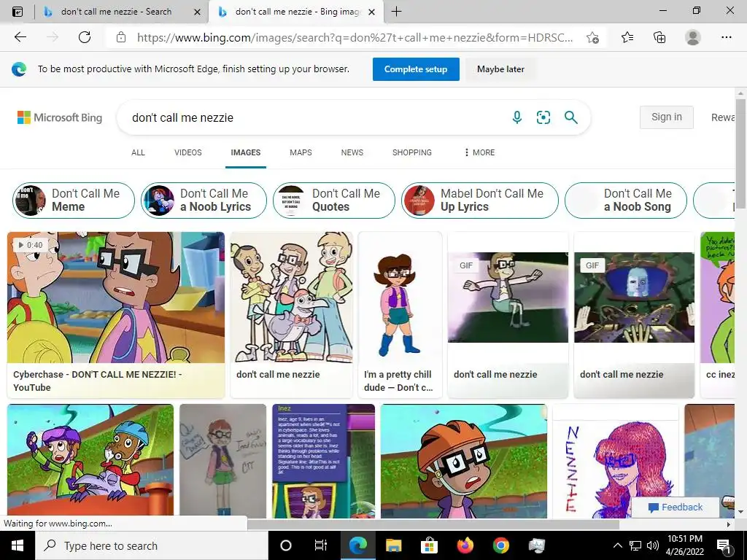Open Microsoft Store from taskbar
The image size is (747, 560).
pyautogui.click(x=429, y=545)
